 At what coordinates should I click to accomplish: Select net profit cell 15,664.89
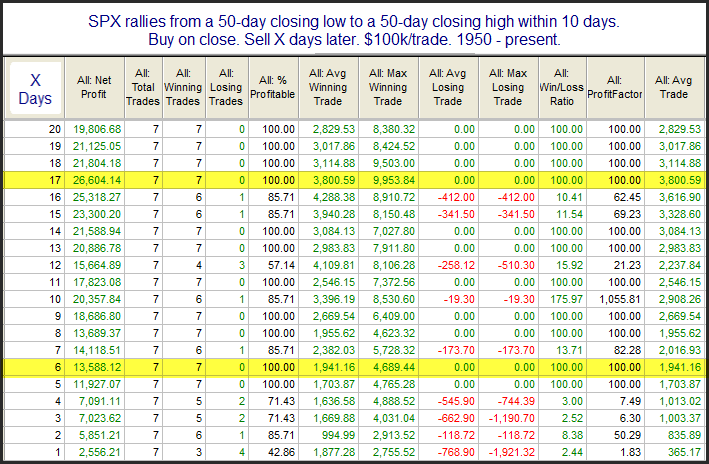pyautogui.click(x=97, y=265)
